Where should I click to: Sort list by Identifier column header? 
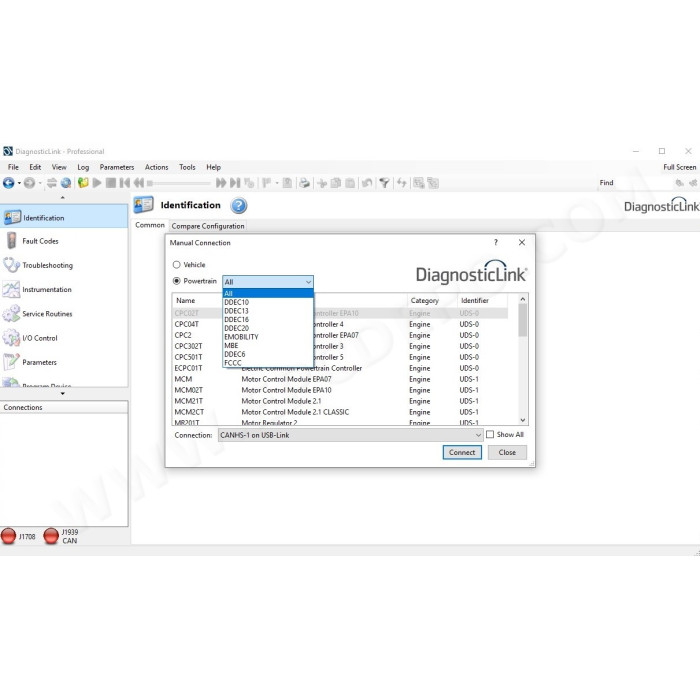click(483, 300)
